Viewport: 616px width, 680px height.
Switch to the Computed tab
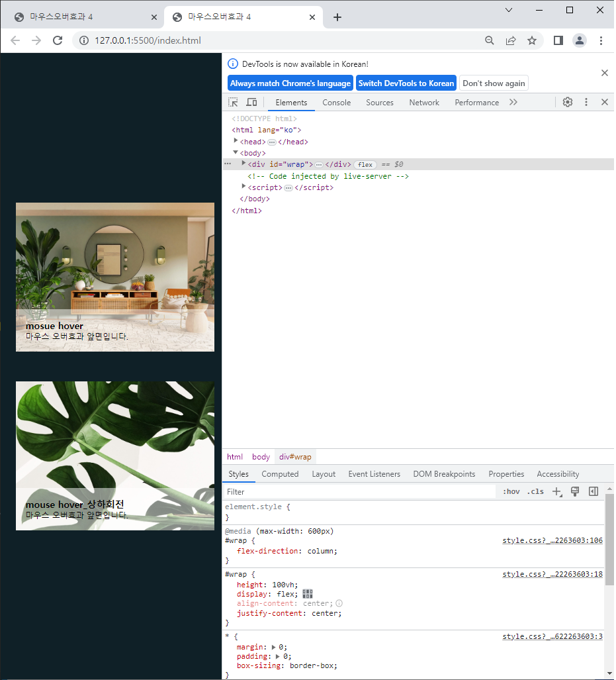click(x=280, y=474)
